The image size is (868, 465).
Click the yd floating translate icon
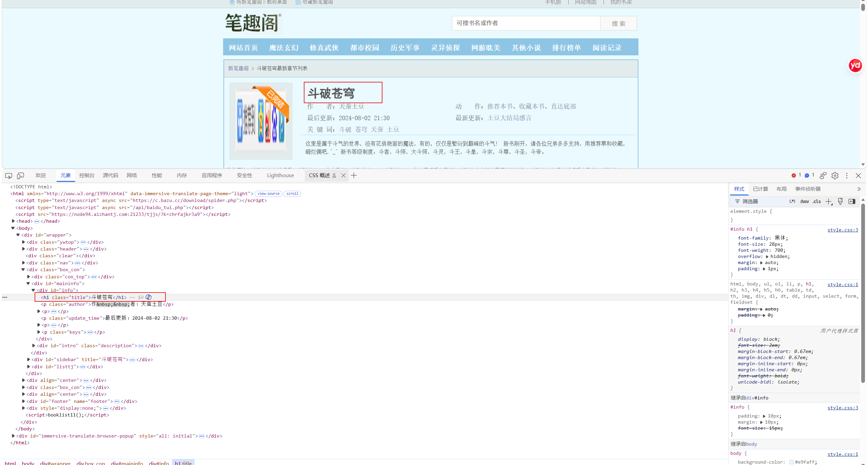tap(855, 65)
